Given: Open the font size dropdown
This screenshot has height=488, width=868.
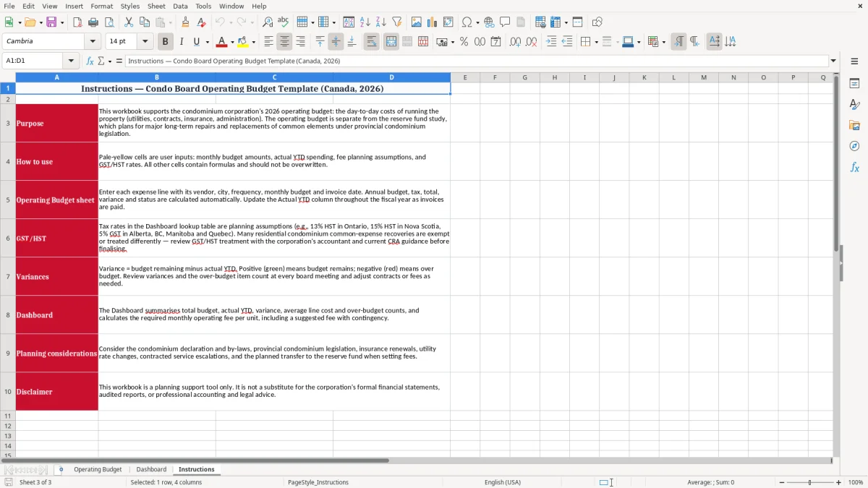Looking at the screenshot, I should [145, 42].
